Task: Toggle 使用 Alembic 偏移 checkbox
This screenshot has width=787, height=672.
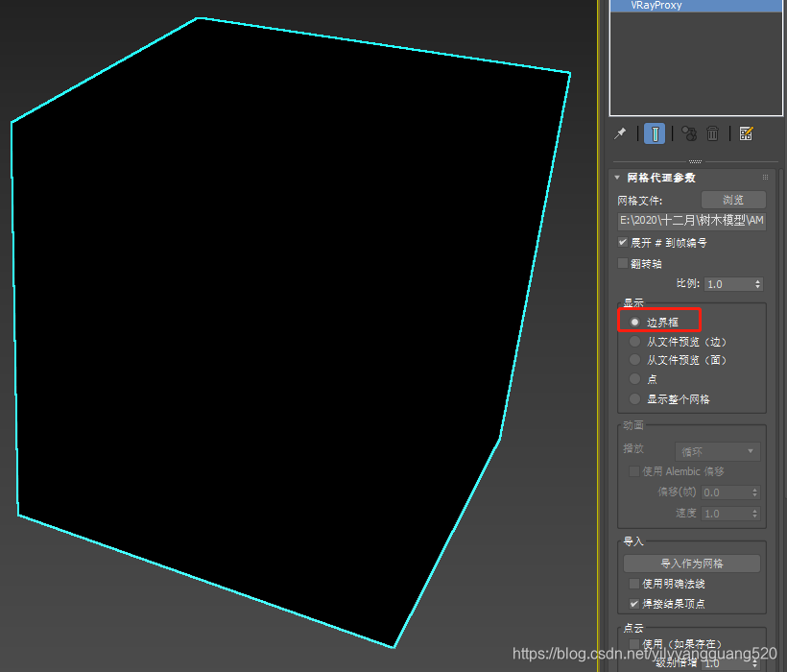Action: [x=633, y=471]
